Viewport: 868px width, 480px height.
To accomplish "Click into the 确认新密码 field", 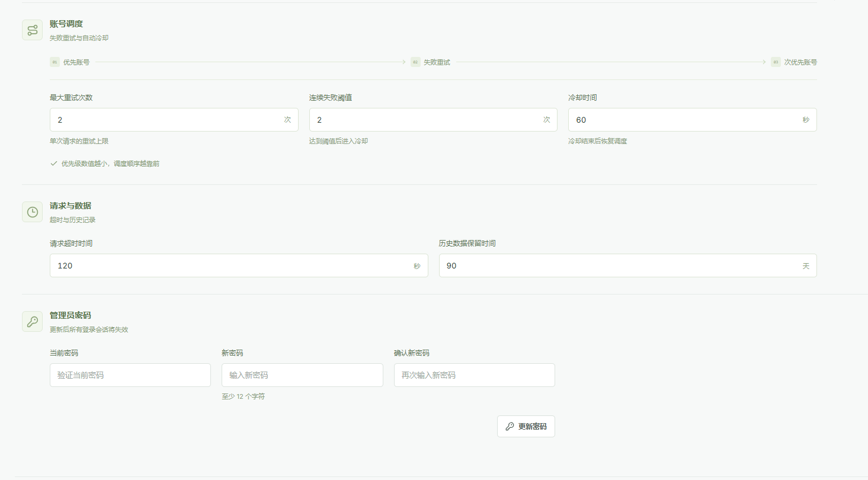I will tap(475, 375).
